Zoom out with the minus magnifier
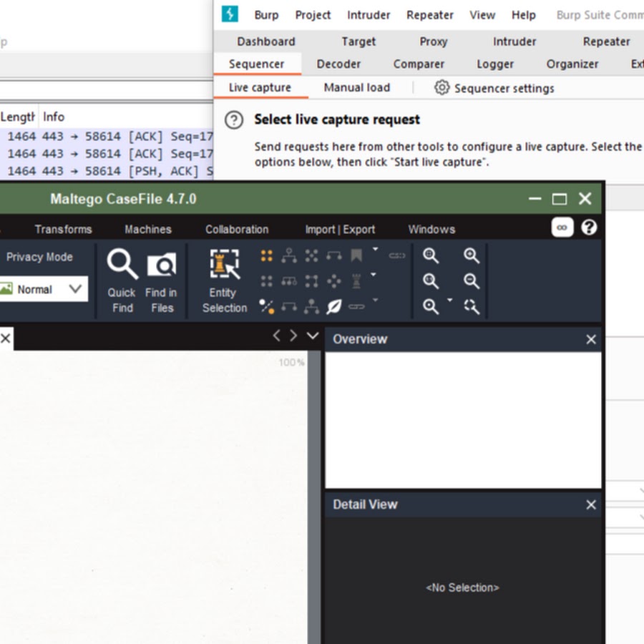This screenshot has width=644, height=644. [x=471, y=281]
